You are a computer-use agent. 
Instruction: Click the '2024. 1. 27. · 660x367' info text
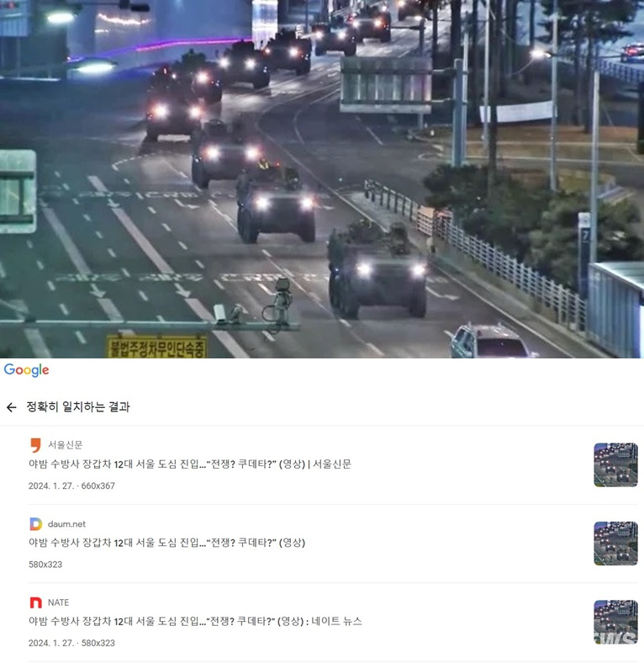tap(71, 485)
